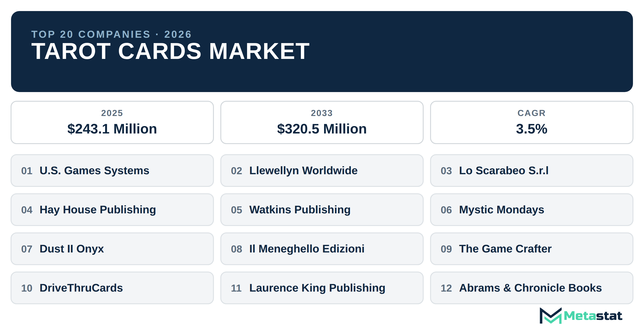Image resolution: width=644 pixels, height=336 pixels.
Task: Click the U.S. Games Systems card
Action: click(x=112, y=170)
